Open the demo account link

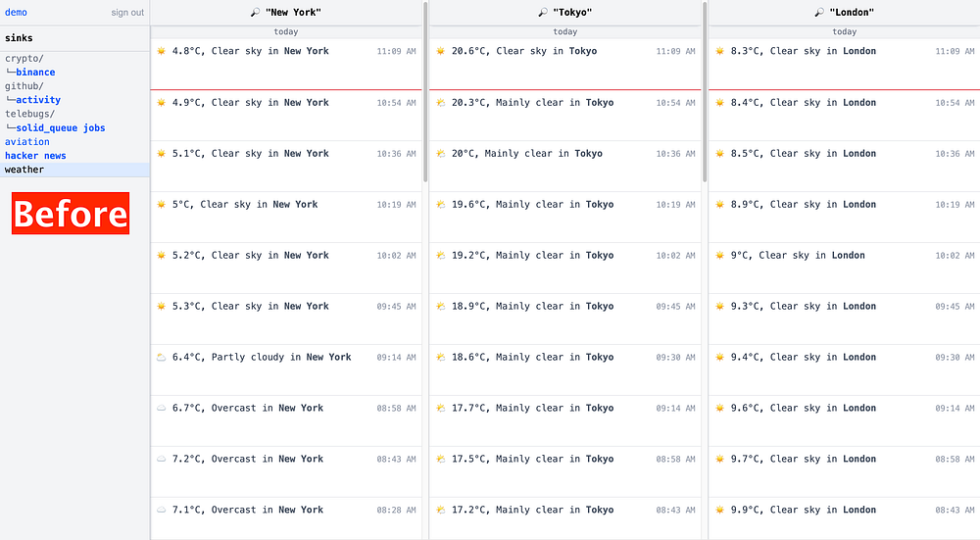point(16,13)
